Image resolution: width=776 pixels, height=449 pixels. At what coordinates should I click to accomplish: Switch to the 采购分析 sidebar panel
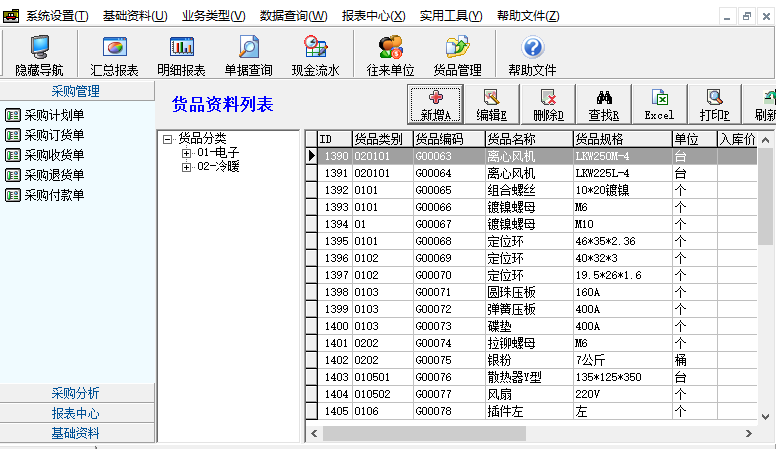point(76,393)
